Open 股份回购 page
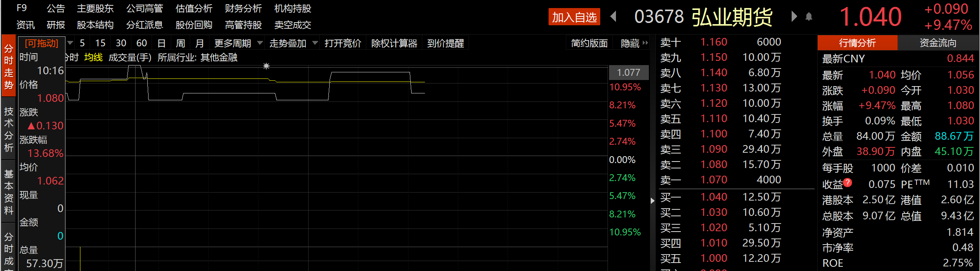980x271 pixels. (194, 25)
